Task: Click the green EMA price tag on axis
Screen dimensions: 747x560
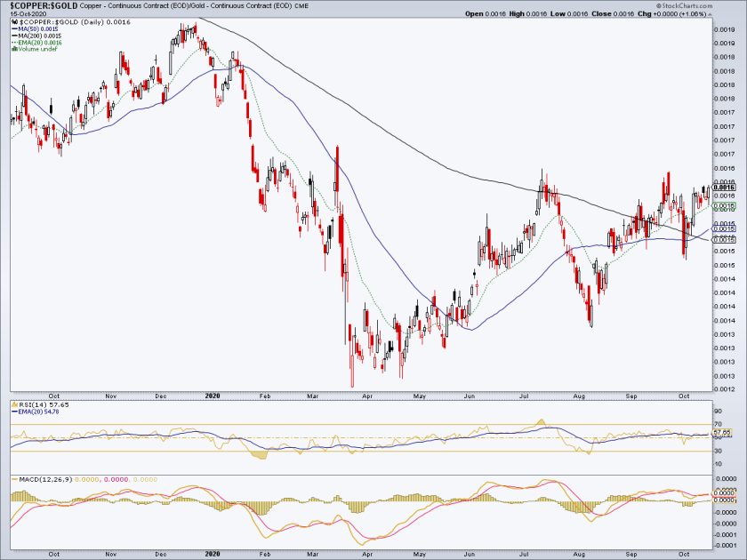Action: point(724,206)
